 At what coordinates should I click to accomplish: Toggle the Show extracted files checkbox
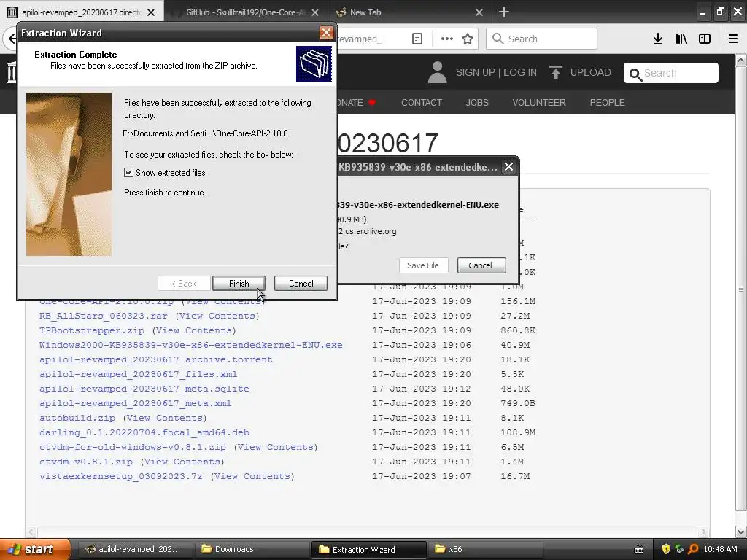click(128, 172)
